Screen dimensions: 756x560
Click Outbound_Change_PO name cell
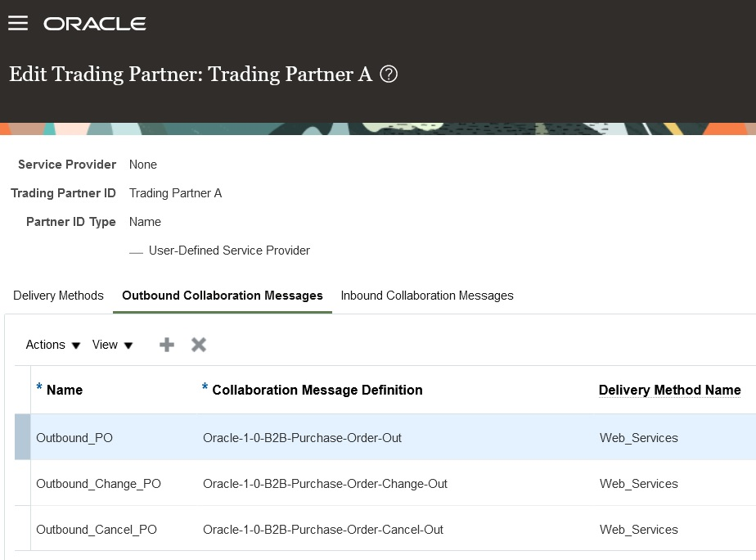pos(98,483)
